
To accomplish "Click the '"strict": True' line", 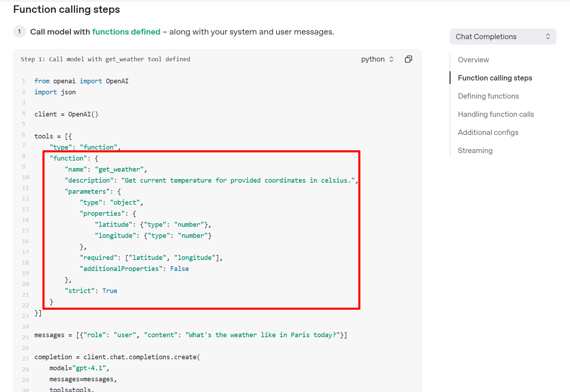I will click(91, 291).
